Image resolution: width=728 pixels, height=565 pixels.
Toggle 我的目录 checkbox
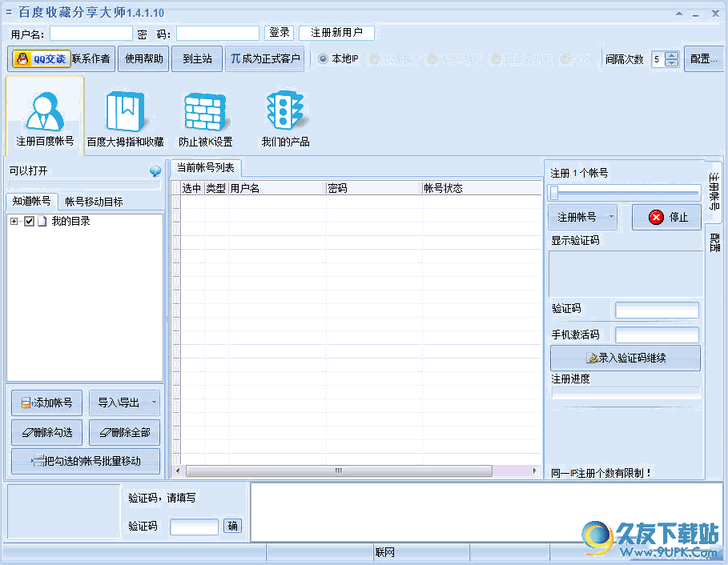[30, 221]
